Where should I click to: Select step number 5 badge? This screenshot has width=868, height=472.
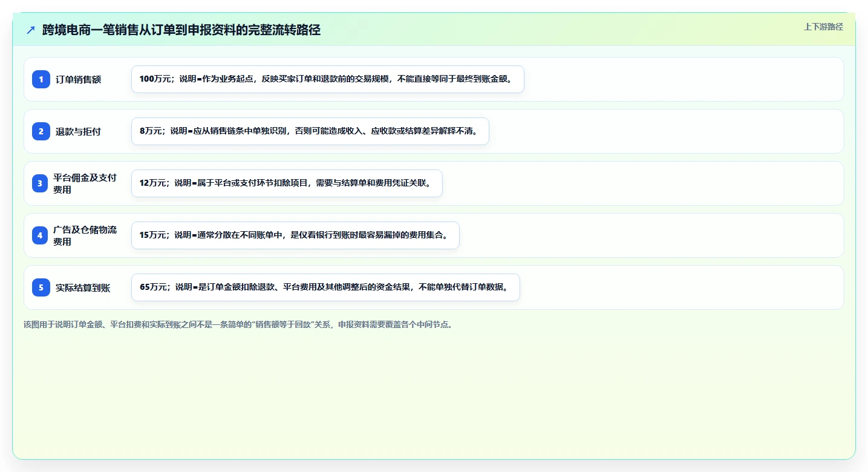tap(41, 287)
